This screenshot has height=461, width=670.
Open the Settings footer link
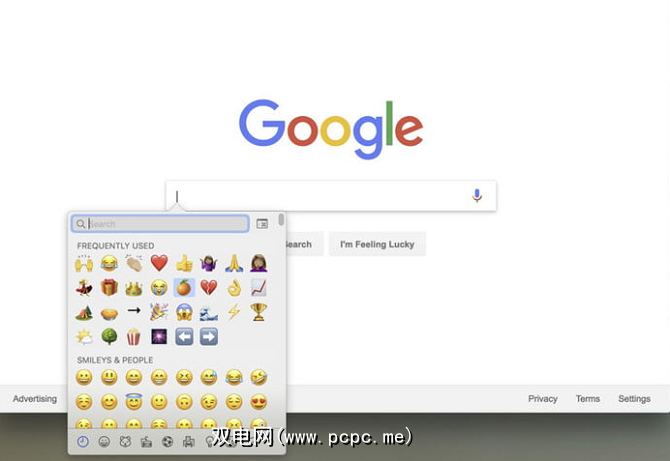point(634,399)
